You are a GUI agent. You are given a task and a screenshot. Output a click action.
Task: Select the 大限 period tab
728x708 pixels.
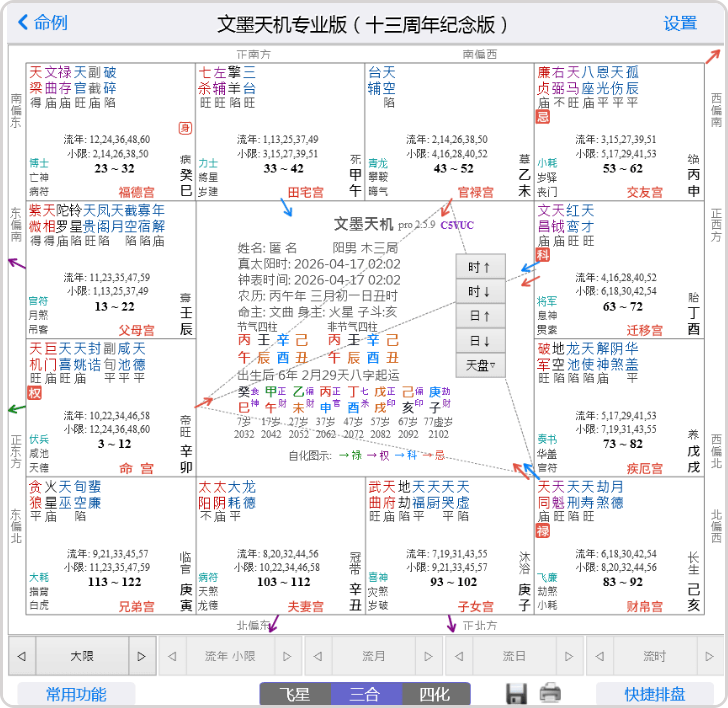click(82, 656)
